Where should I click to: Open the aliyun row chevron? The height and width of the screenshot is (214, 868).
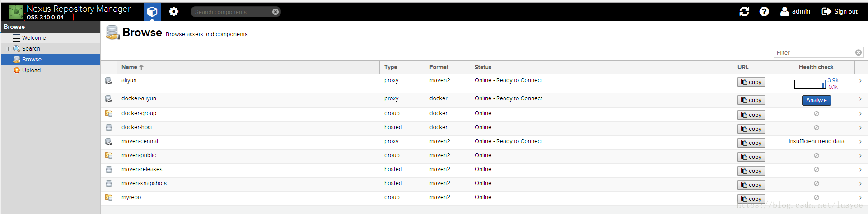tap(860, 81)
